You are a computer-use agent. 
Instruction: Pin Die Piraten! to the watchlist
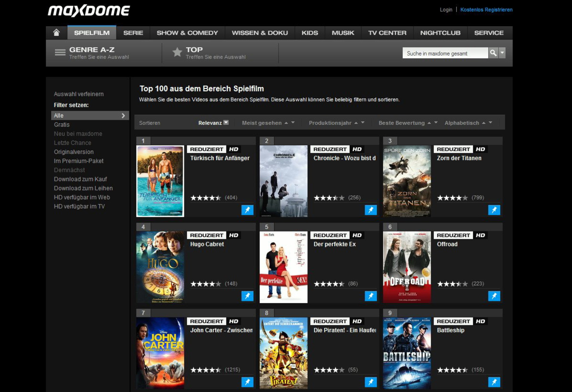coord(371,382)
